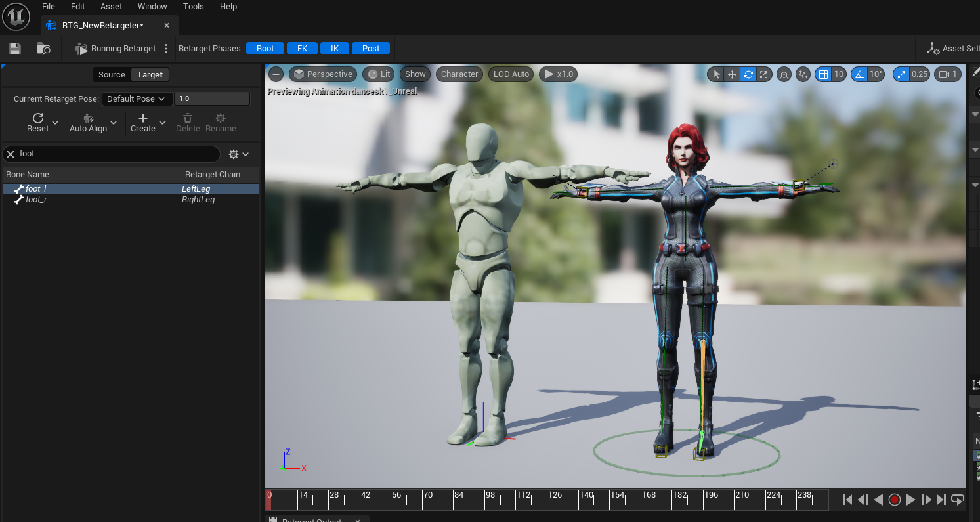The width and height of the screenshot is (980, 522).
Task: Select the scale gizmo tool
Action: click(764, 74)
